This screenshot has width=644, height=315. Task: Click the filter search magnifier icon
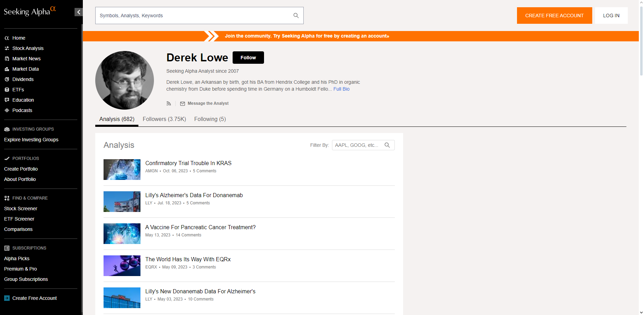[x=387, y=145]
